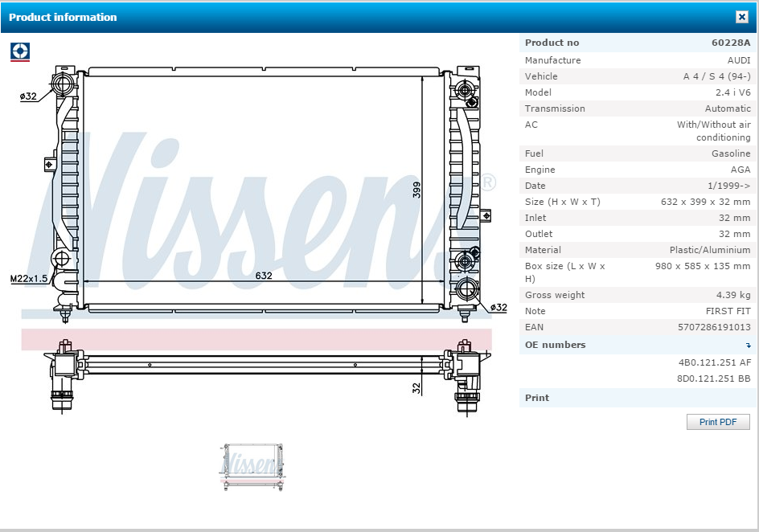Click model value 2.4 i V6
Image resolution: width=759 pixels, height=532 pixels.
(732, 92)
